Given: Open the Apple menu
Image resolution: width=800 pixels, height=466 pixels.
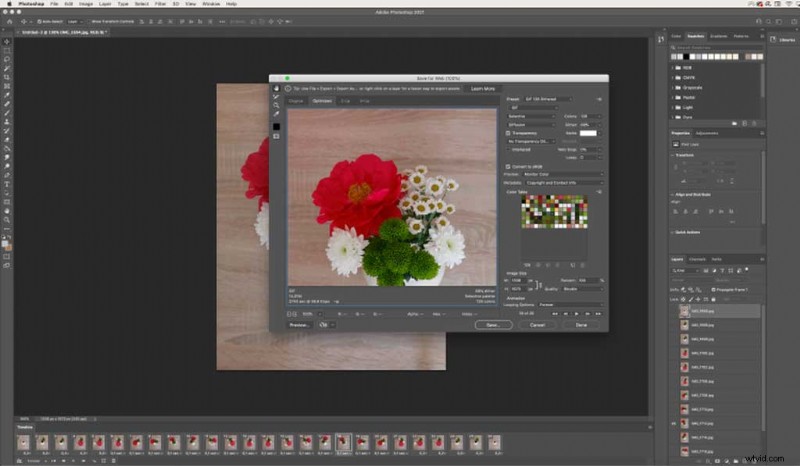Looking at the screenshot, I should [9, 4].
